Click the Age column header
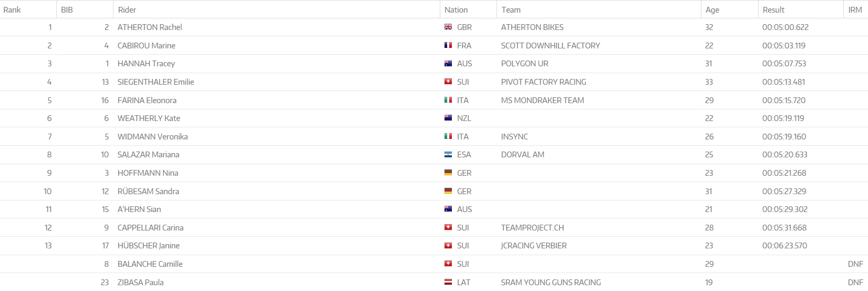This screenshot has width=868, height=291. pyautogui.click(x=712, y=10)
